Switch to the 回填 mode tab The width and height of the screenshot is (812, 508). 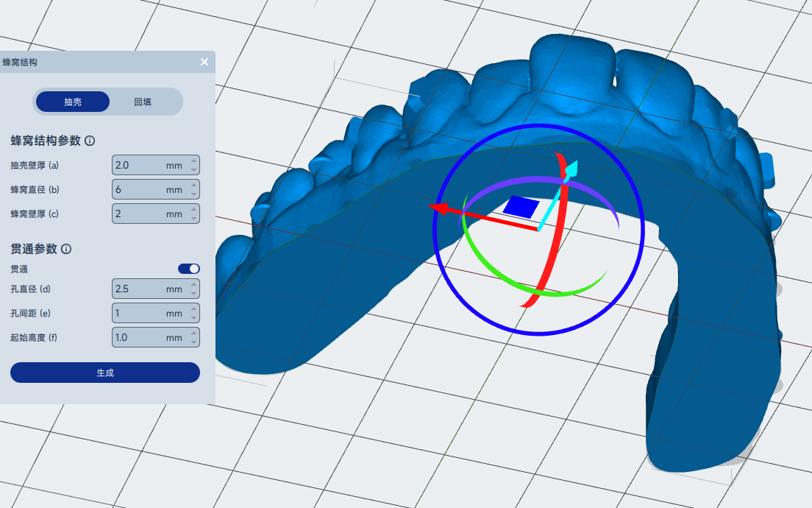coord(143,102)
